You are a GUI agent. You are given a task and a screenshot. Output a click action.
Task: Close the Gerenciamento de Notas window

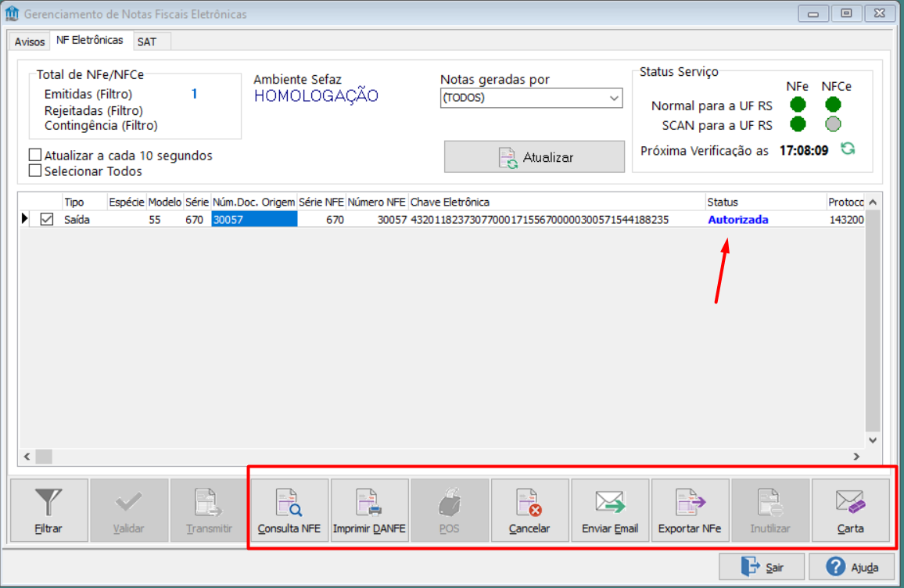(879, 13)
